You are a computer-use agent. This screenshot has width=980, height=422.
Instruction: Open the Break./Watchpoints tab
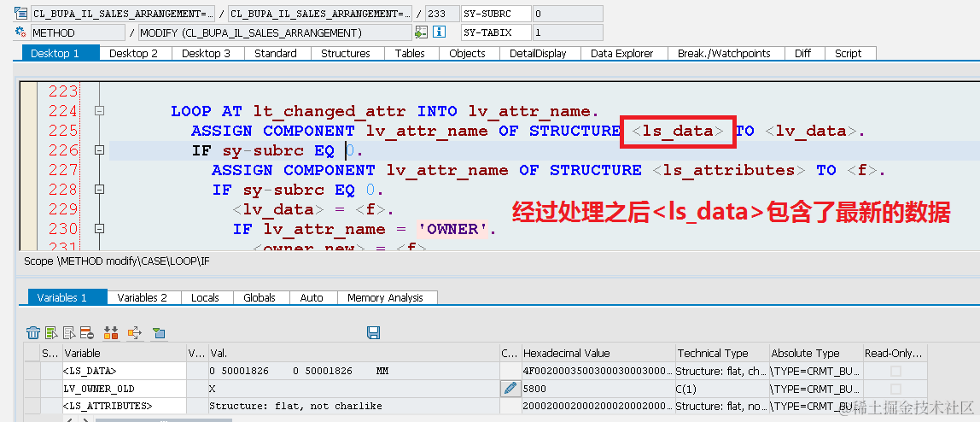[725, 53]
